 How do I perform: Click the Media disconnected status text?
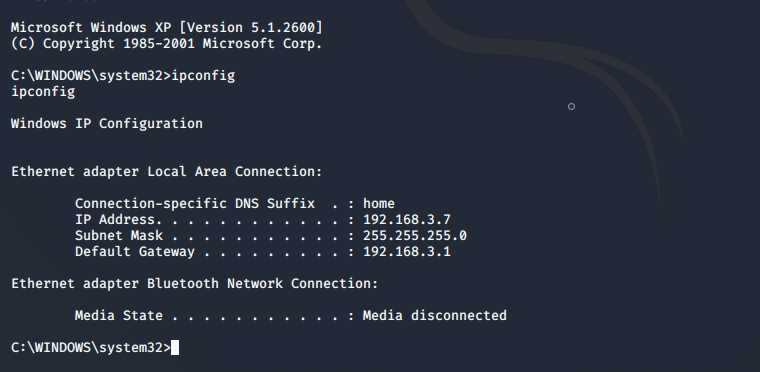point(435,316)
